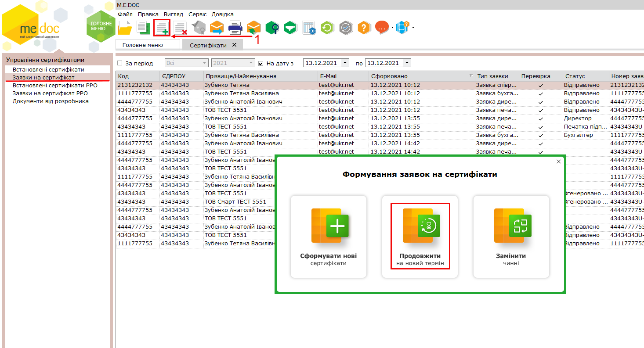The height and width of the screenshot is (348, 644).
Task: Click the delete request icon with red cross
Action: (x=181, y=28)
